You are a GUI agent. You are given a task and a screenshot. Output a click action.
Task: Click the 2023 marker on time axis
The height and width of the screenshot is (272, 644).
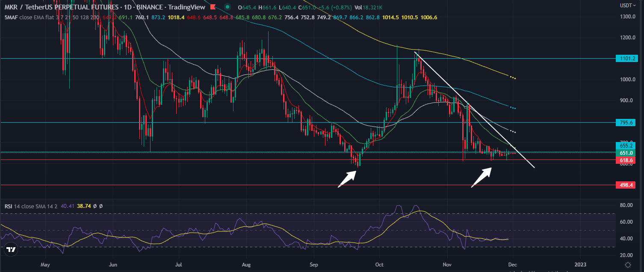coord(580,265)
